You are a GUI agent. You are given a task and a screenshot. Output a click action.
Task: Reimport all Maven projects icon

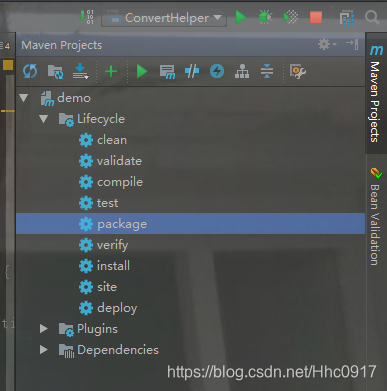pos(30,71)
